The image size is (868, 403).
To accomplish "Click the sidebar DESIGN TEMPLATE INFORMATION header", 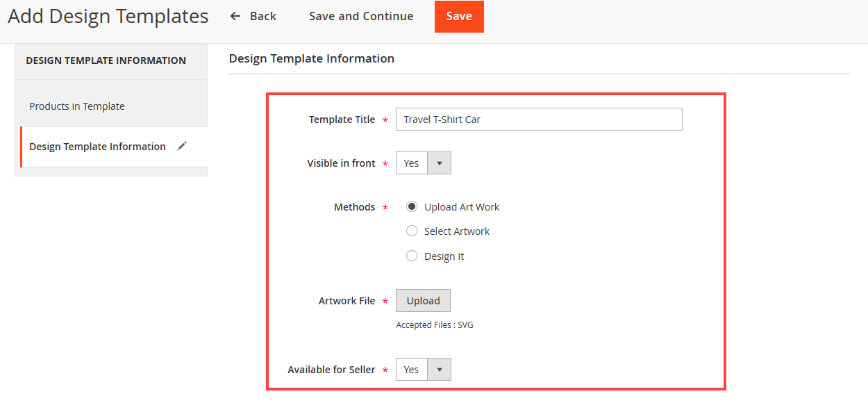I will pyautogui.click(x=106, y=60).
